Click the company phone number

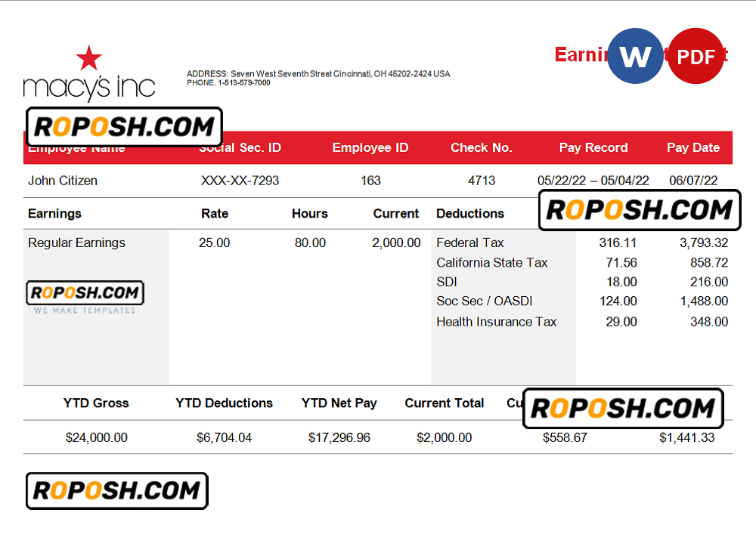[x=228, y=83]
